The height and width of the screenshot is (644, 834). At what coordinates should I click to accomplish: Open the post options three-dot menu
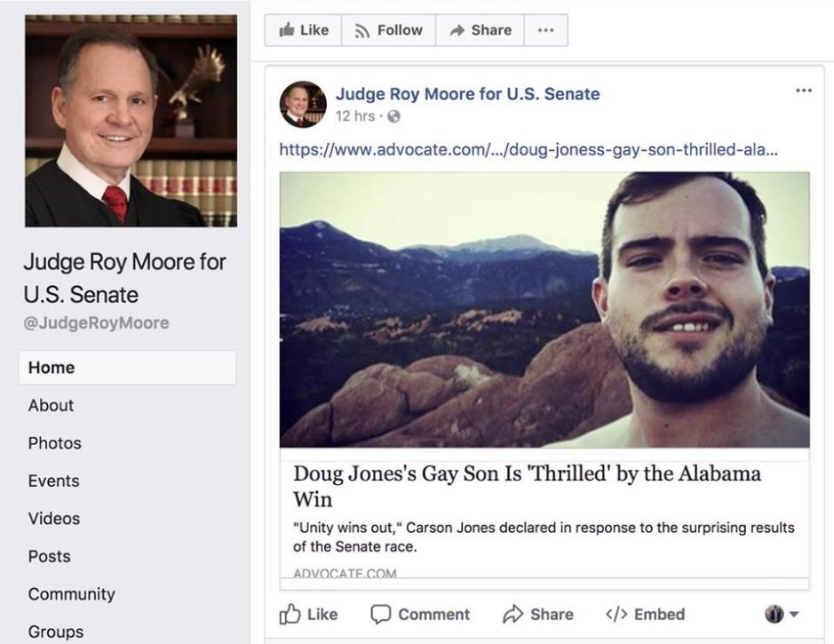(804, 91)
